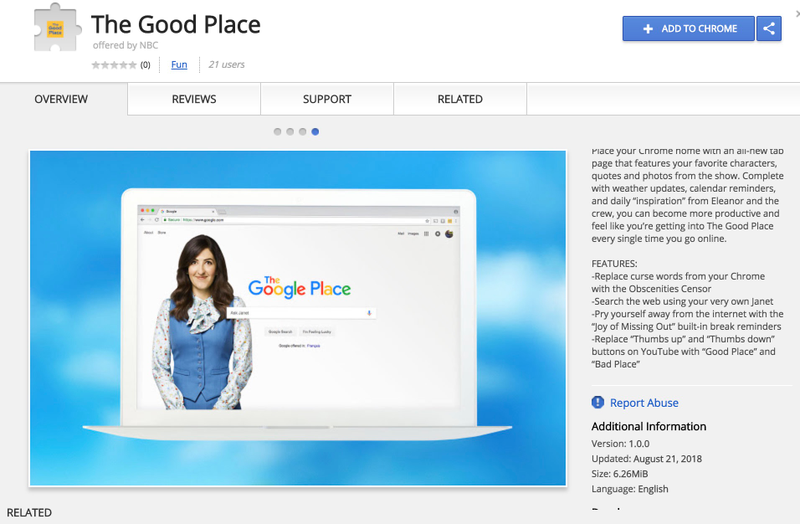The width and height of the screenshot is (800, 524).
Task: Click the 'Additional Information' heading
Action: 648,427
